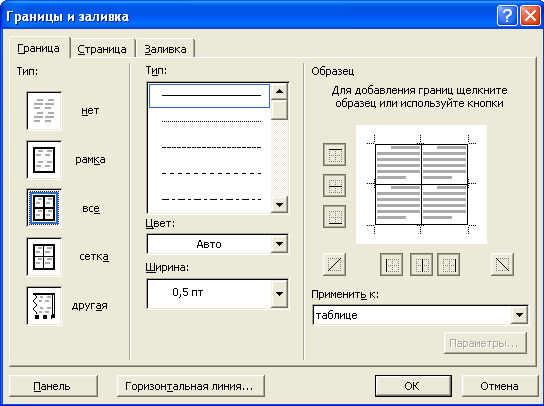
Task: Click the 'все' label text
Action: 91,209
